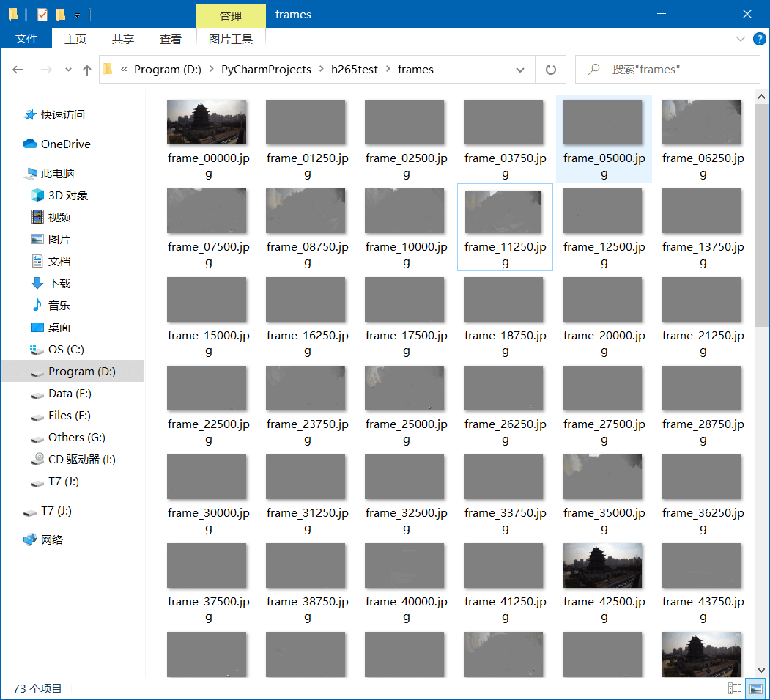
Task: Select the frame_05000.jpg thumbnail
Action: tap(602, 122)
